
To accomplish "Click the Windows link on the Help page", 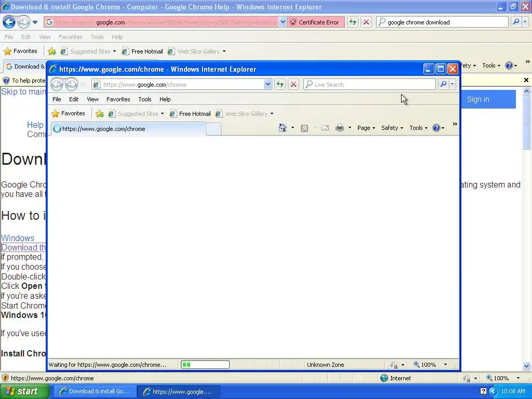I will coord(18,238).
